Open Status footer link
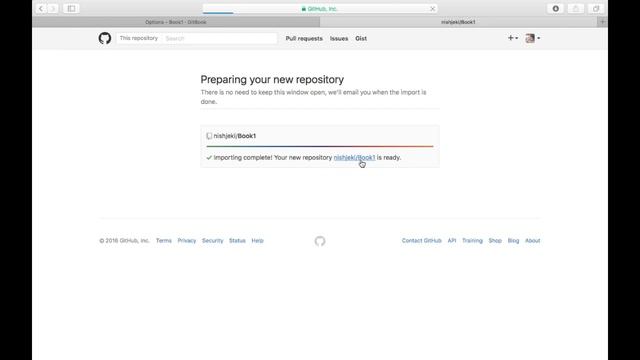This screenshot has width=640, height=360. click(237, 241)
